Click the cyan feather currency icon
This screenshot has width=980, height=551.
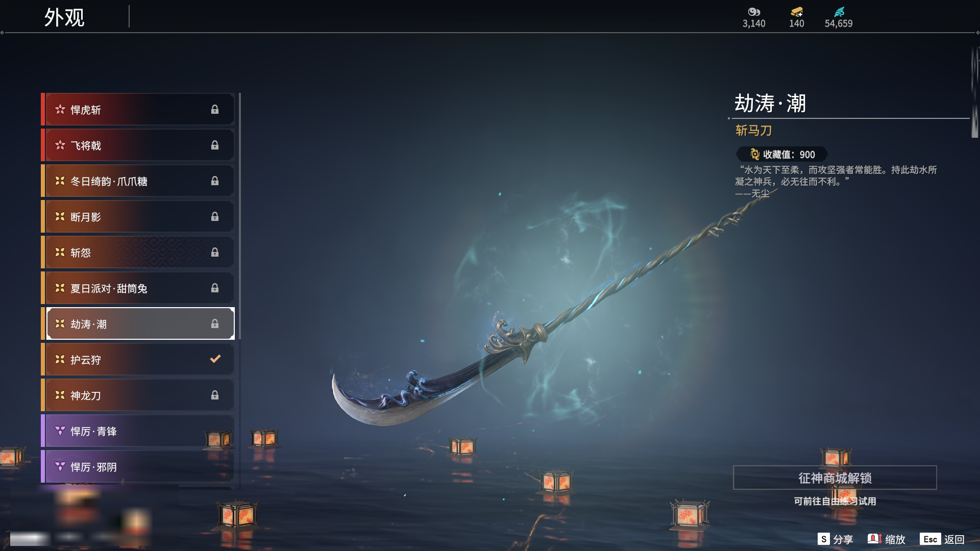tap(839, 12)
